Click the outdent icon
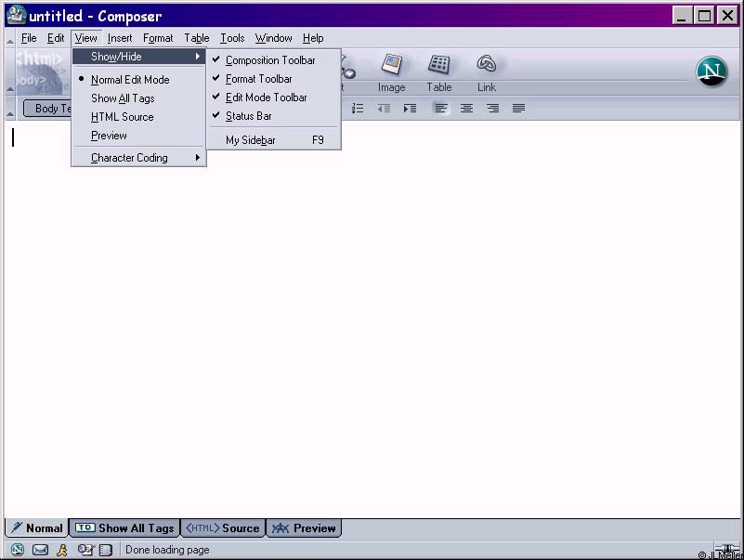Viewport: 744px width, 560px height. (x=384, y=109)
